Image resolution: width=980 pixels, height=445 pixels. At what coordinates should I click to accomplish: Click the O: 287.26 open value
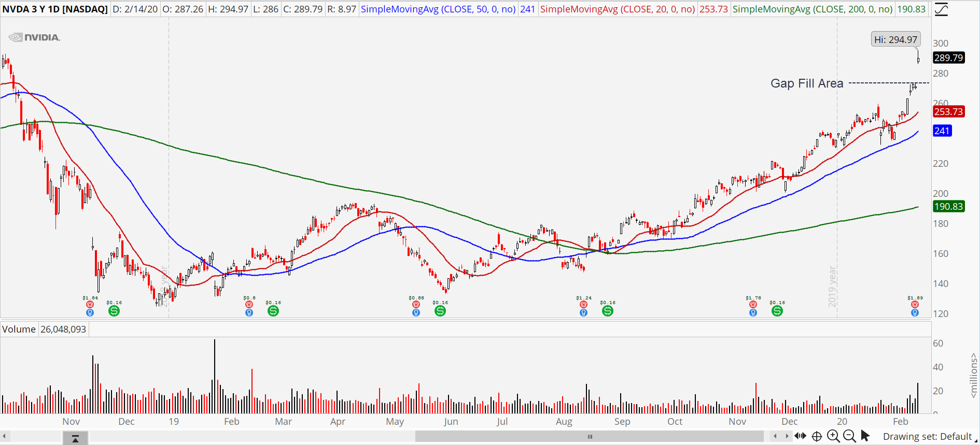pos(183,9)
